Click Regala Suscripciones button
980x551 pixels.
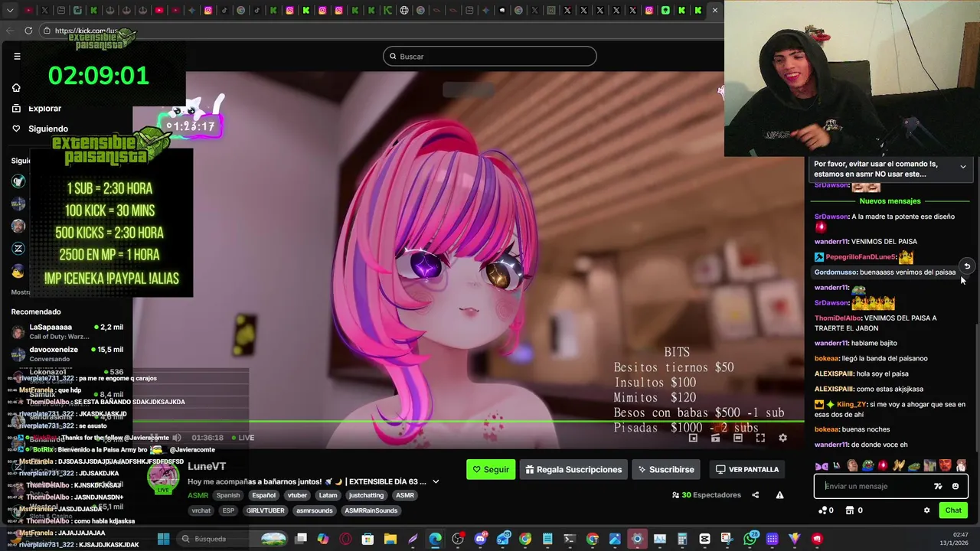click(x=573, y=469)
